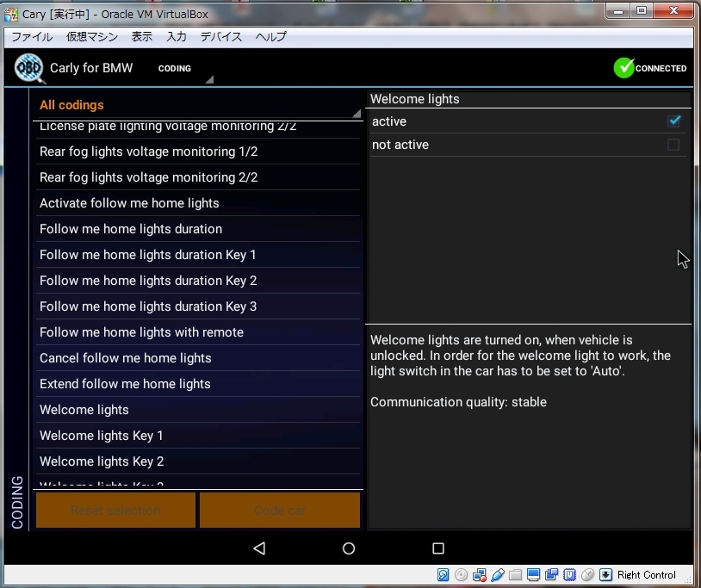Open the ファイル menu
The width and height of the screenshot is (701, 588).
[32, 37]
